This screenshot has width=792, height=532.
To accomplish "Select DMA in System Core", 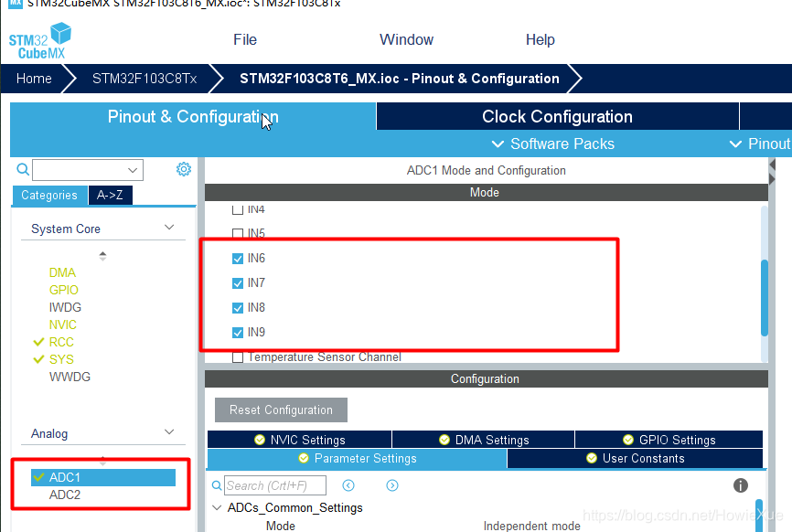I will pyautogui.click(x=62, y=273).
